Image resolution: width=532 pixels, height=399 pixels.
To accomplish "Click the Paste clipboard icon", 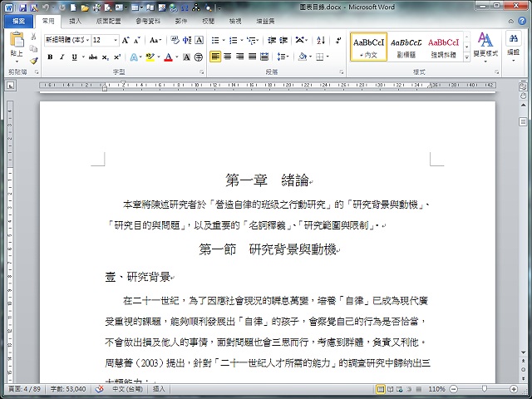I will (x=17, y=40).
